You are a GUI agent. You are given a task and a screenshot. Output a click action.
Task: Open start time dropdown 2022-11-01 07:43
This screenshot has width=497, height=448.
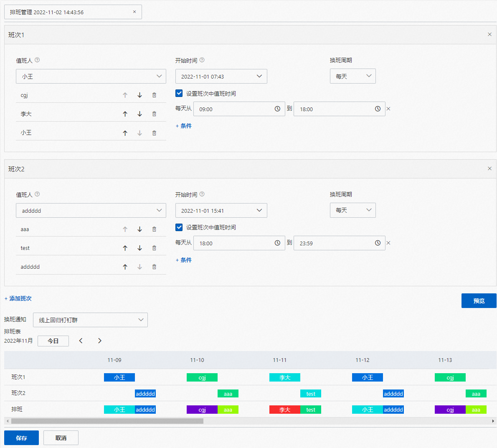221,76
